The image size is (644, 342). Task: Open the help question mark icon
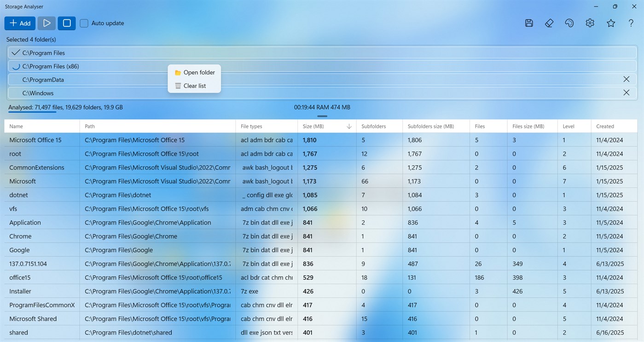coord(631,23)
